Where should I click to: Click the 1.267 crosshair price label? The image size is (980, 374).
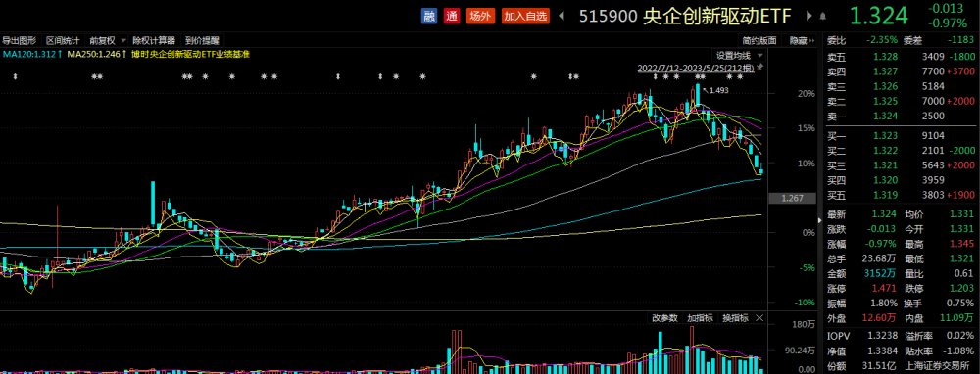click(x=793, y=199)
